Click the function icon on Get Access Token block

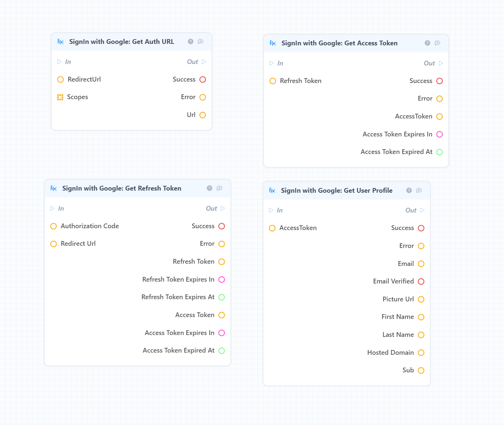(x=273, y=43)
